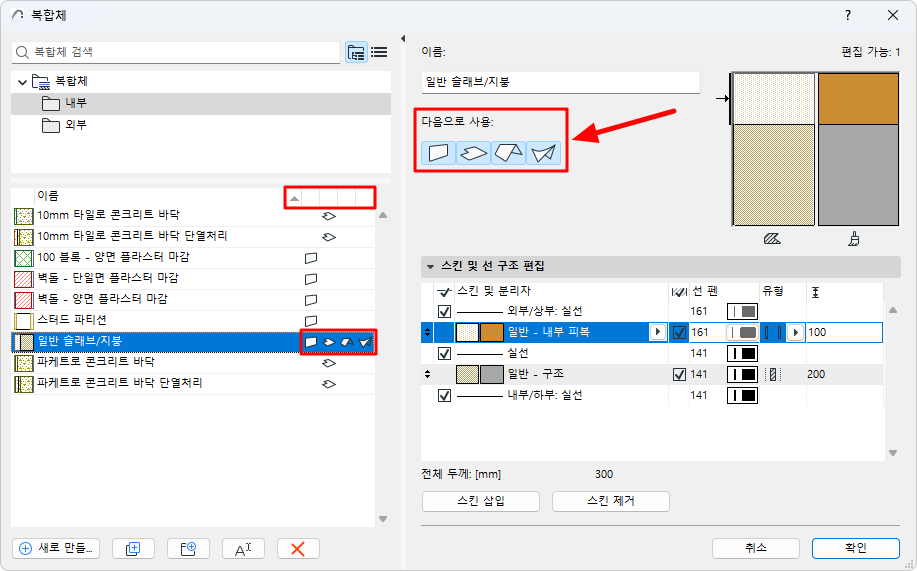This screenshot has width=917, height=571.
Task: Click shell icon in 일반 슬래브/지붕 row
Action: tap(366, 342)
